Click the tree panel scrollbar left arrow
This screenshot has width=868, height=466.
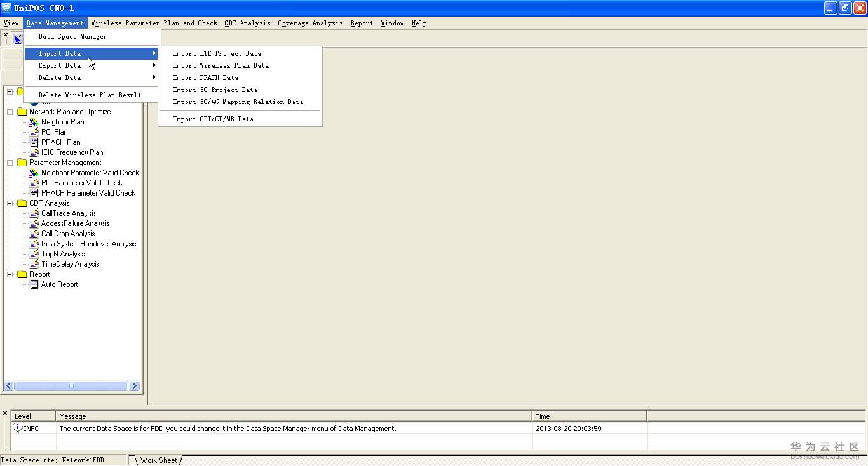[9, 385]
